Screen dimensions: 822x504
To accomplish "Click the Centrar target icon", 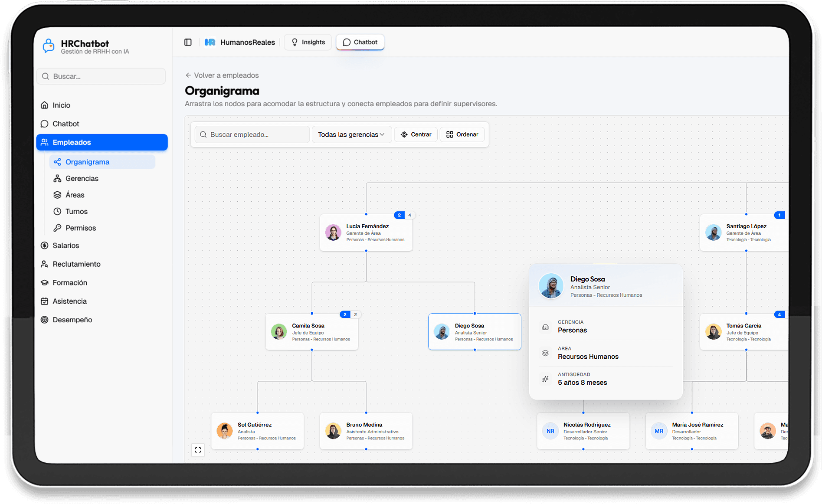I will [x=404, y=134].
